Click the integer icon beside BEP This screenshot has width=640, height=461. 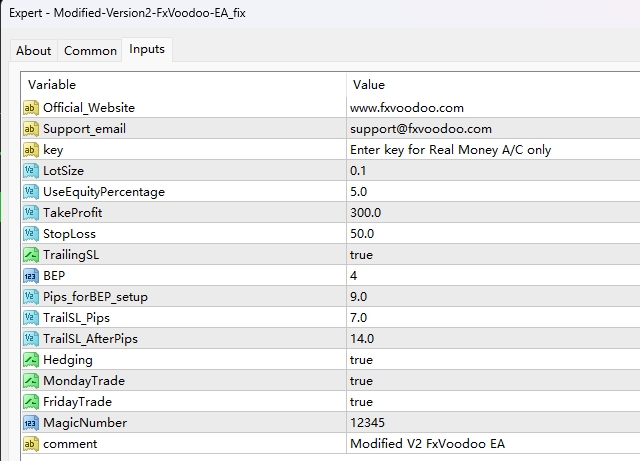tap(31, 276)
